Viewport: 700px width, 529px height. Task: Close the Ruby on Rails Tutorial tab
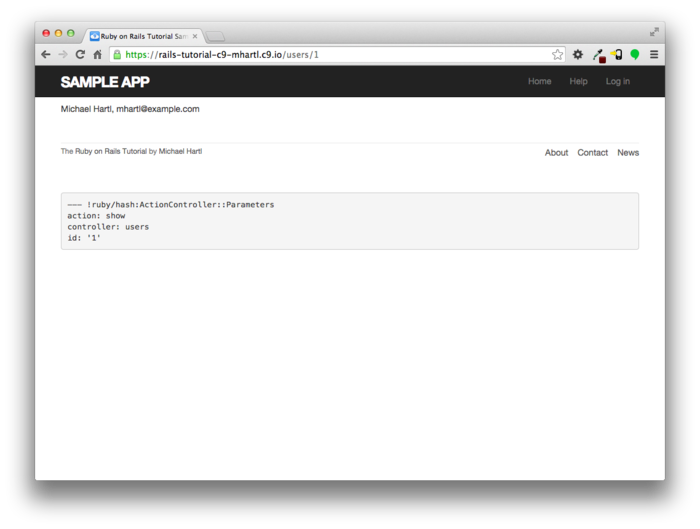195,36
